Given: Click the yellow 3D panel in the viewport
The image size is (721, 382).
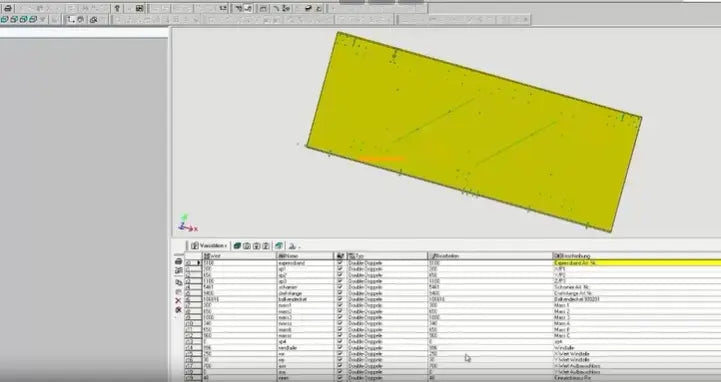Looking at the screenshot, I should coord(474,131).
